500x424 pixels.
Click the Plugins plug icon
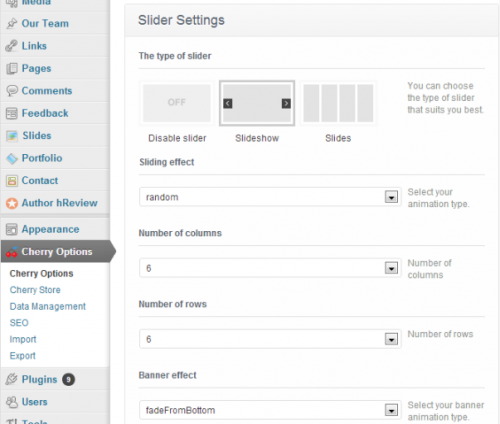pos(12,379)
